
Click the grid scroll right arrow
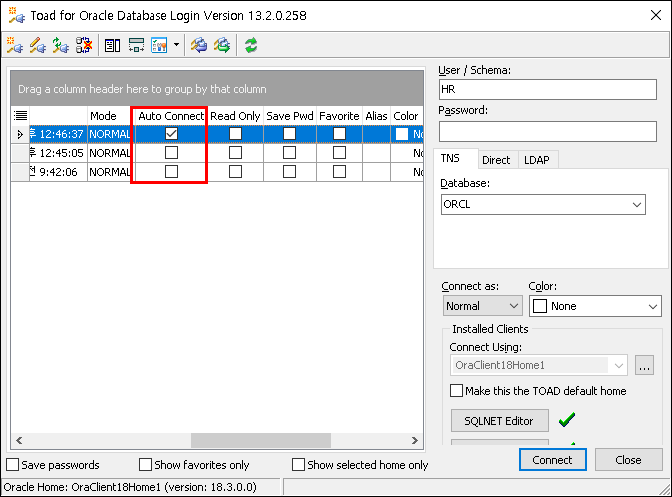(x=414, y=440)
